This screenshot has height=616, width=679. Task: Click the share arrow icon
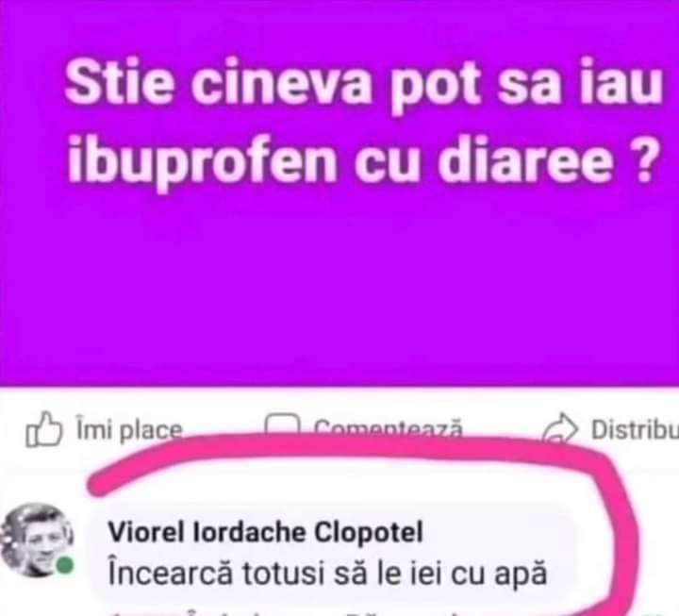click(x=560, y=428)
